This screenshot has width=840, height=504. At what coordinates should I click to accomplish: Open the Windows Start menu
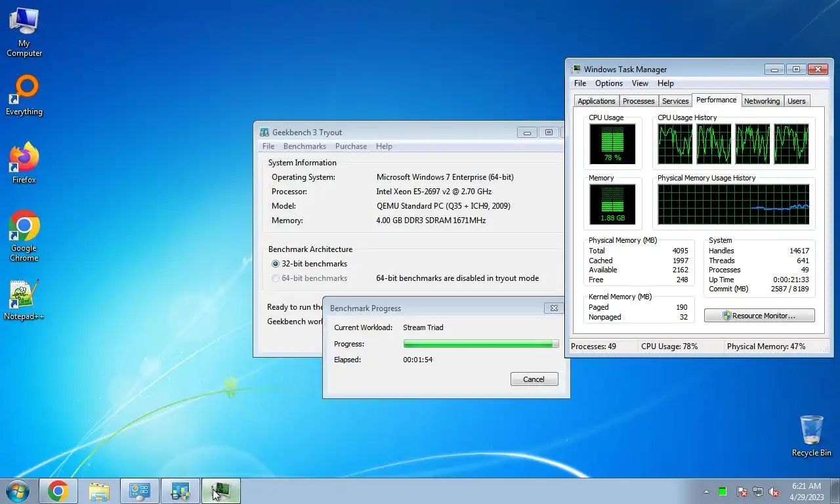point(18,491)
